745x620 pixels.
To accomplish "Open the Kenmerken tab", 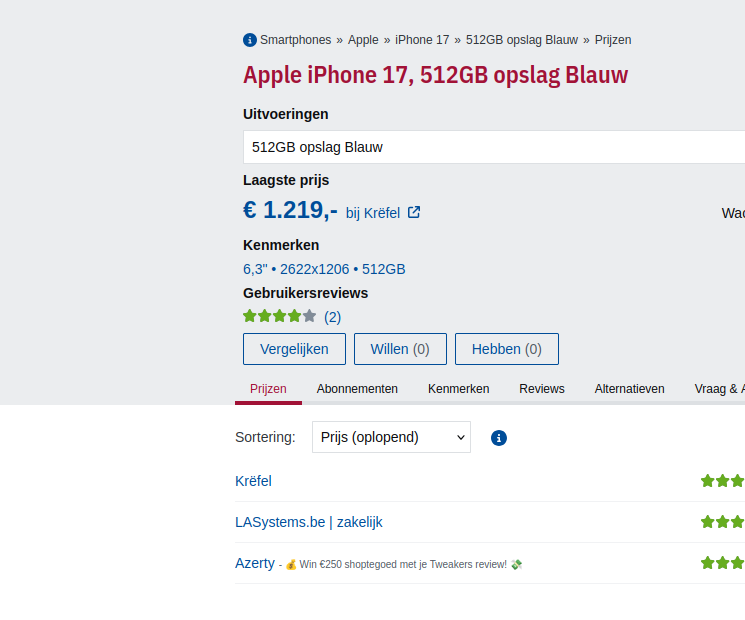I will coord(458,389).
